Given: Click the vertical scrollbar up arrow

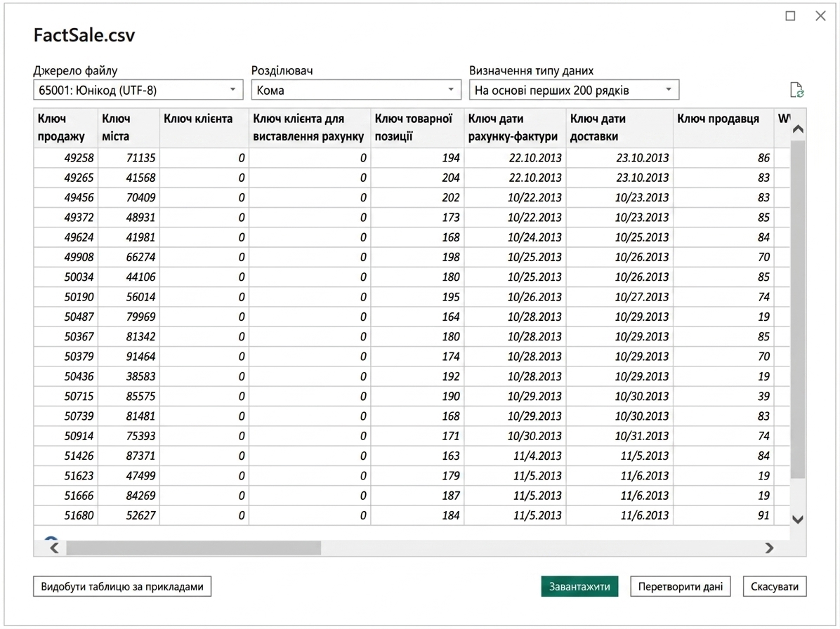Looking at the screenshot, I should 798,129.
